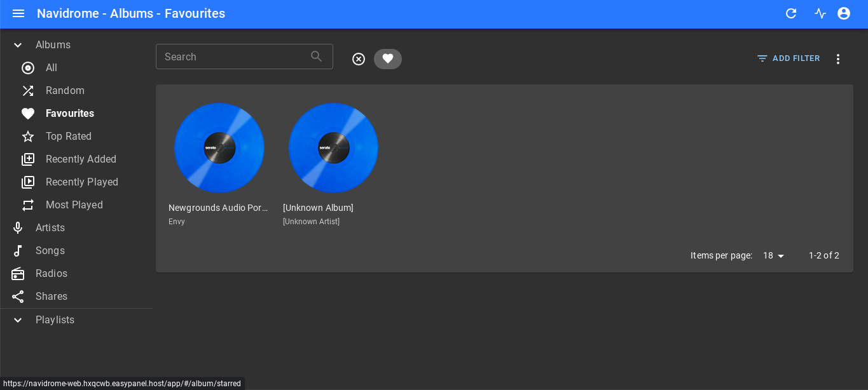The height and width of the screenshot is (390, 868).
Task: Click into the Search input field
Action: (x=232, y=57)
